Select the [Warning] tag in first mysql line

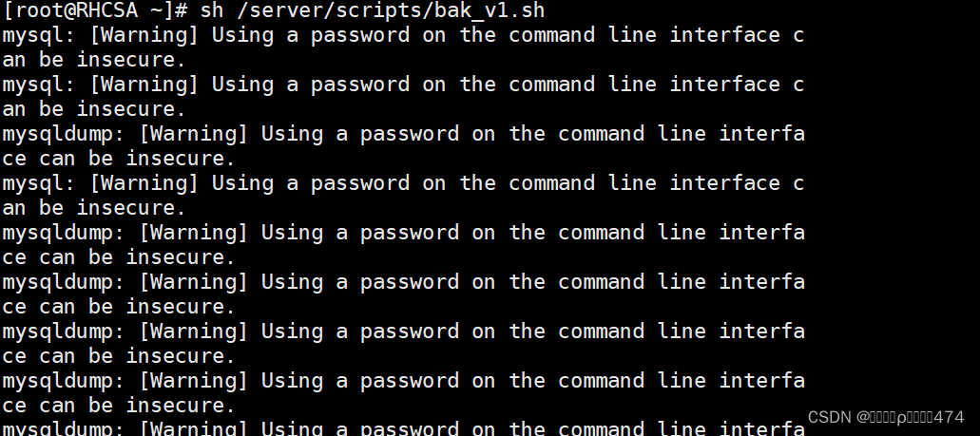(144, 35)
